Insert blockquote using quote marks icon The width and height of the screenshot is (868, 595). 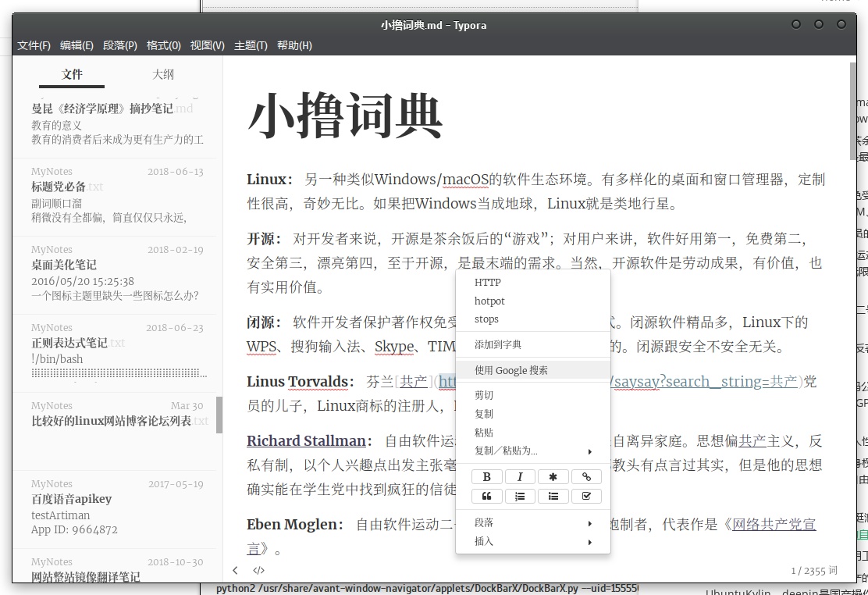486,496
